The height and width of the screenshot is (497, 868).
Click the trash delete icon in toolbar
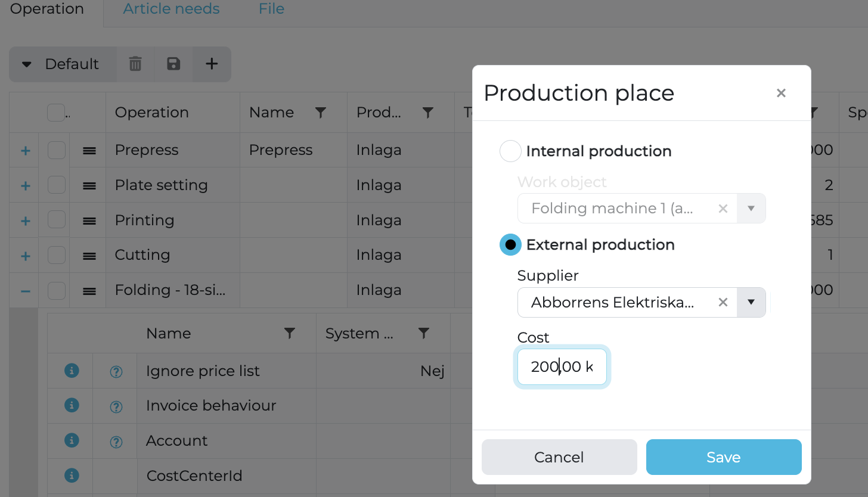coord(135,64)
